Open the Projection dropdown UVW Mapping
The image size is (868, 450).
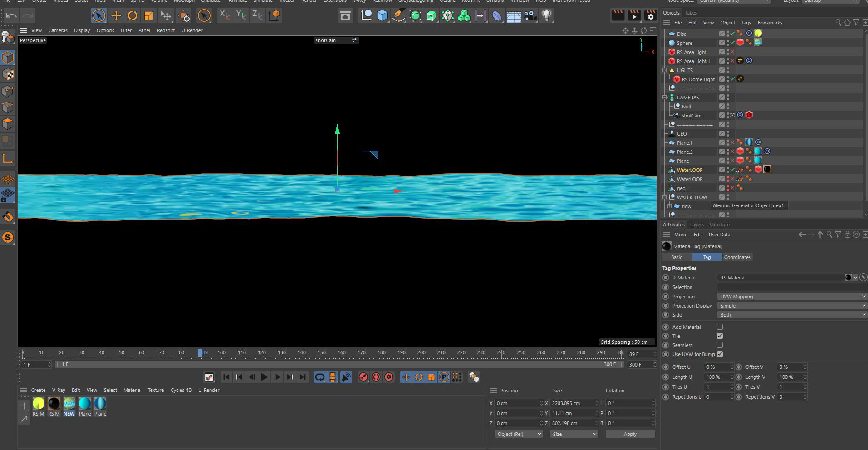791,297
